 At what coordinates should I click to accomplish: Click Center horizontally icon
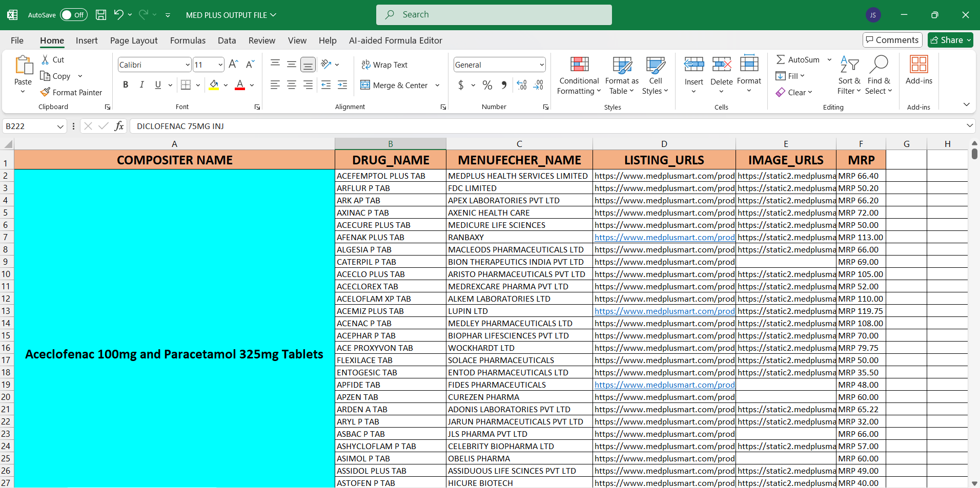[292, 85]
